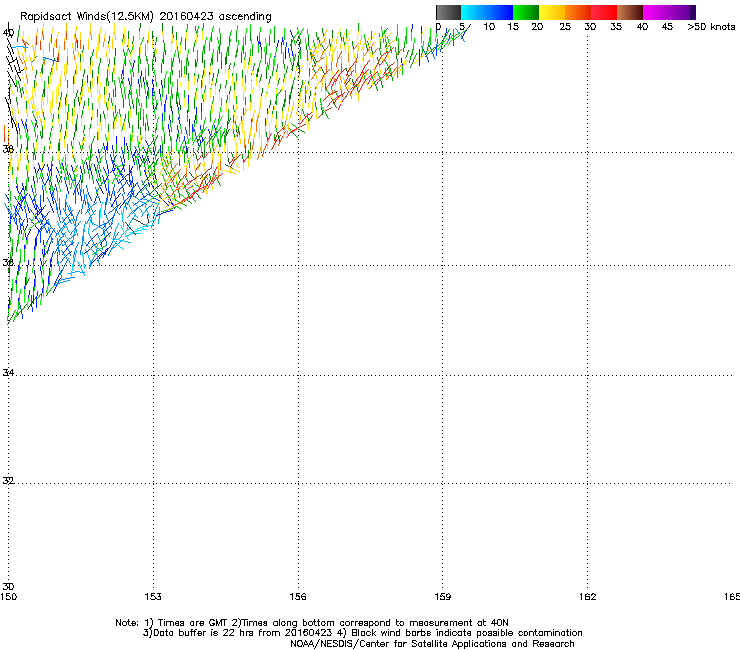Image resolution: width=740 pixels, height=650 pixels.
Task: Click the longitude label 159
Action: click(x=442, y=597)
